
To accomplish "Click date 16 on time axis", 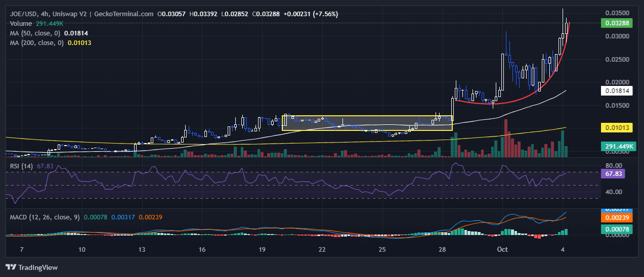I will pos(202,250).
